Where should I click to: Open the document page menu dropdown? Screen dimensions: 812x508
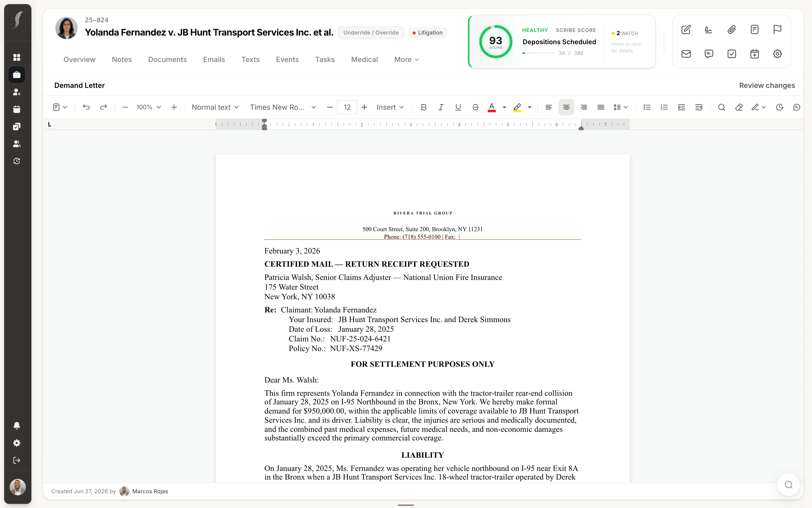tap(60, 107)
